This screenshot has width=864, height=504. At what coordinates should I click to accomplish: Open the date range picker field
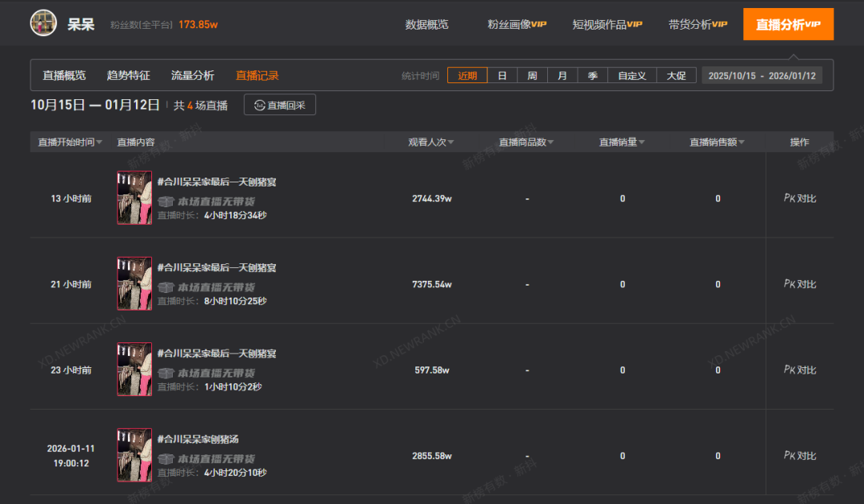pyautogui.click(x=762, y=76)
